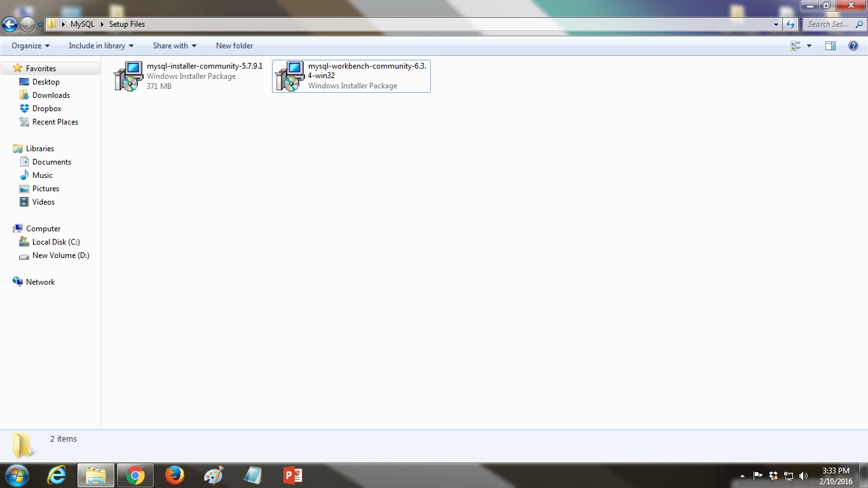Click the Setup Files breadcrumb segment
This screenshot has height=488, width=868.
tap(127, 24)
